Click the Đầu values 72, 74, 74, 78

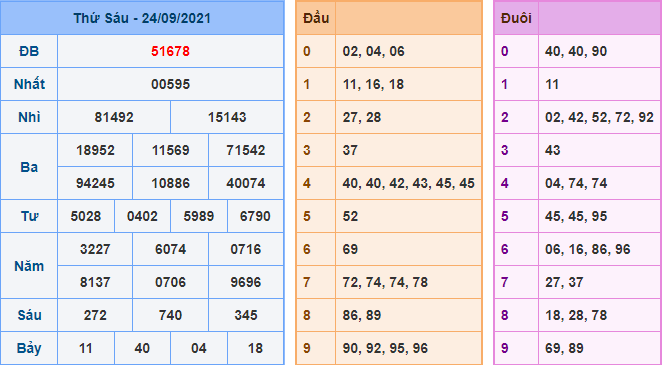click(385, 282)
